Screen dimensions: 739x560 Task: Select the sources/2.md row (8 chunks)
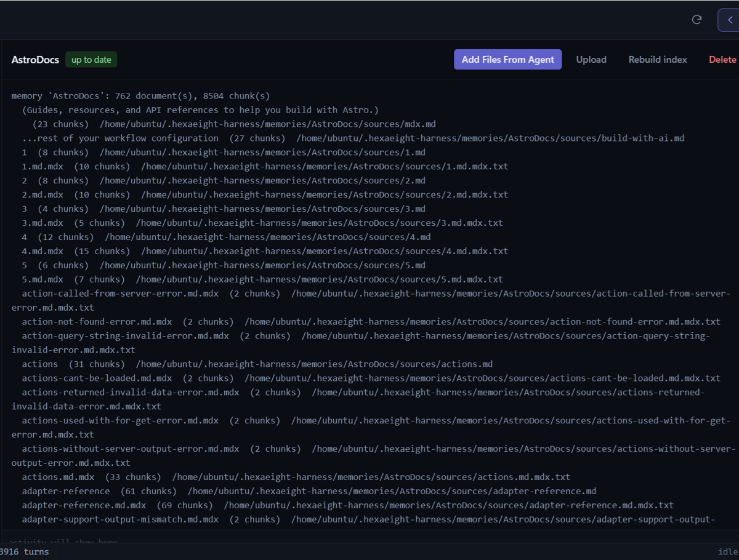[224, 181]
